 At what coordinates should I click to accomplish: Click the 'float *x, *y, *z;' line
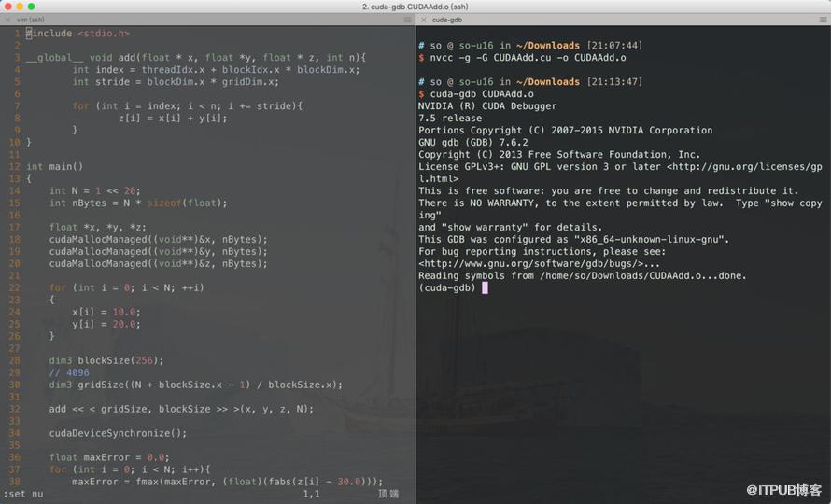[98, 228]
